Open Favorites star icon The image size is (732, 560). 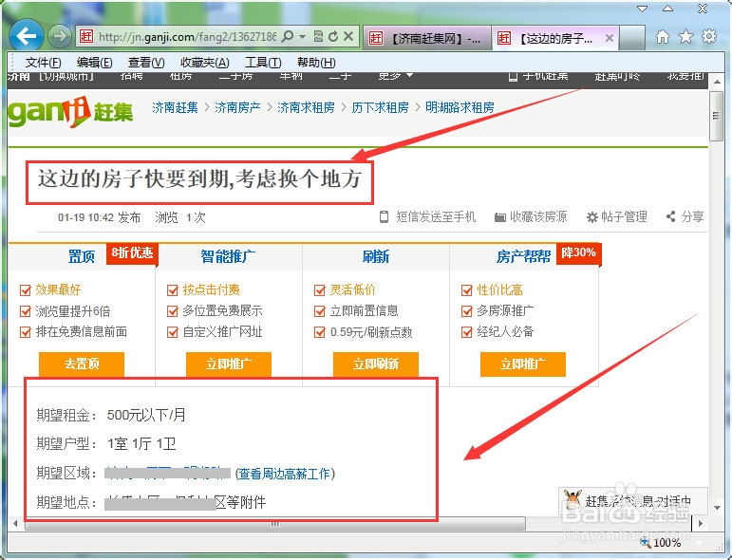click(x=685, y=36)
